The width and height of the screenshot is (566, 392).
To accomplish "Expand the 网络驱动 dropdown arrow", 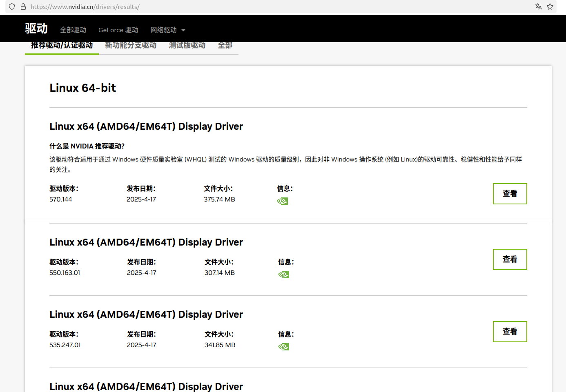I will (x=183, y=30).
